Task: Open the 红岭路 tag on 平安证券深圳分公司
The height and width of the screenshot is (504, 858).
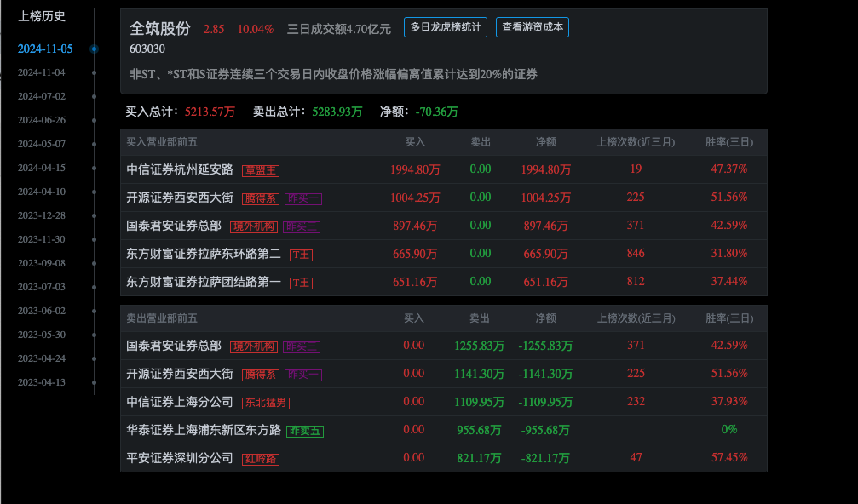Action: click(260, 459)
